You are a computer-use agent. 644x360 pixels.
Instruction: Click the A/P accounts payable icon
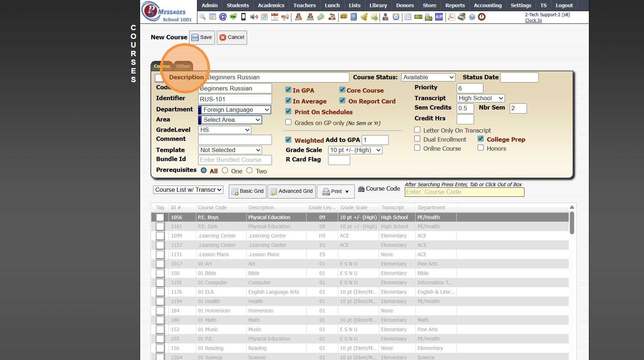coord(439,17)
